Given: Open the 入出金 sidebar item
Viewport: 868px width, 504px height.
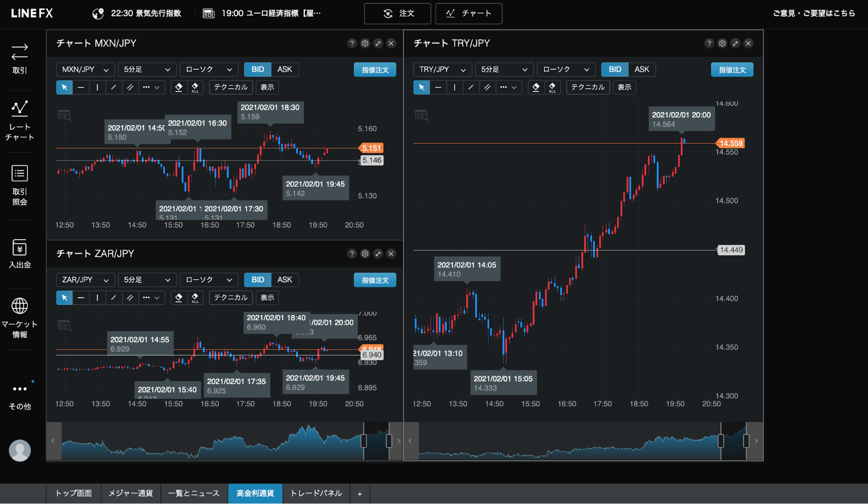Looking at the screenshot, I should click(20, 254).
